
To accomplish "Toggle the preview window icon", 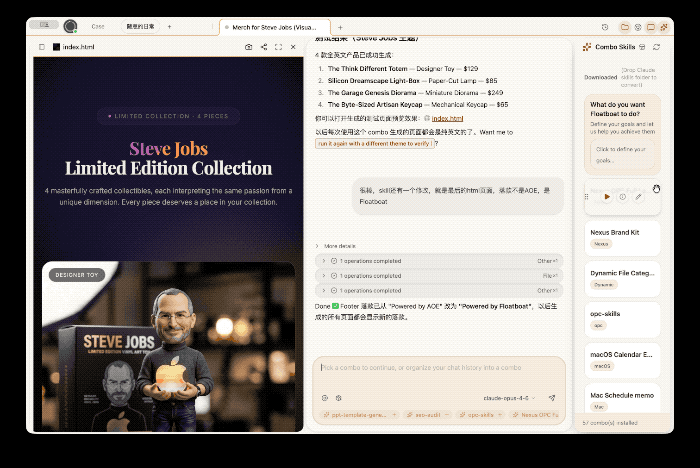I will pyautogui.click(x=651, y=27).
